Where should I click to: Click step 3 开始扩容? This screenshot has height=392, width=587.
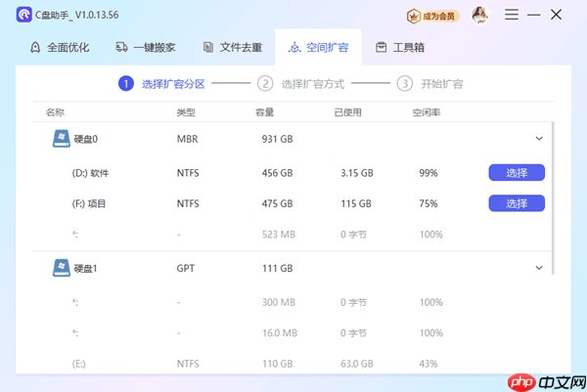430,84
